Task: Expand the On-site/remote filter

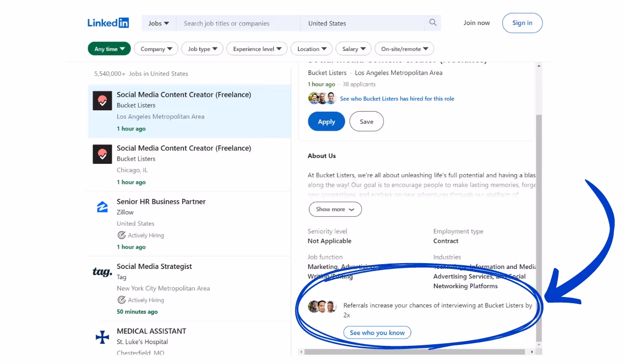Action: pyautogui.click(x=404, y=49)
